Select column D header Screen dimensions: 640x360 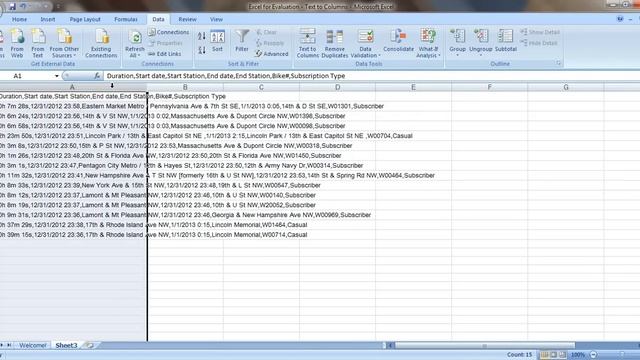click(338, 87)
